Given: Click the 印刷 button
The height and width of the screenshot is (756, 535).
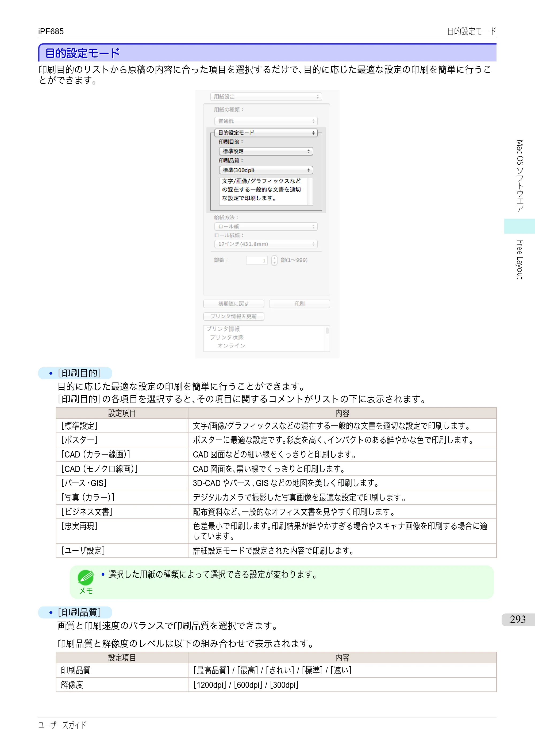Looking at the screenshot, I should pyautogui.click(x=299, y=304).
